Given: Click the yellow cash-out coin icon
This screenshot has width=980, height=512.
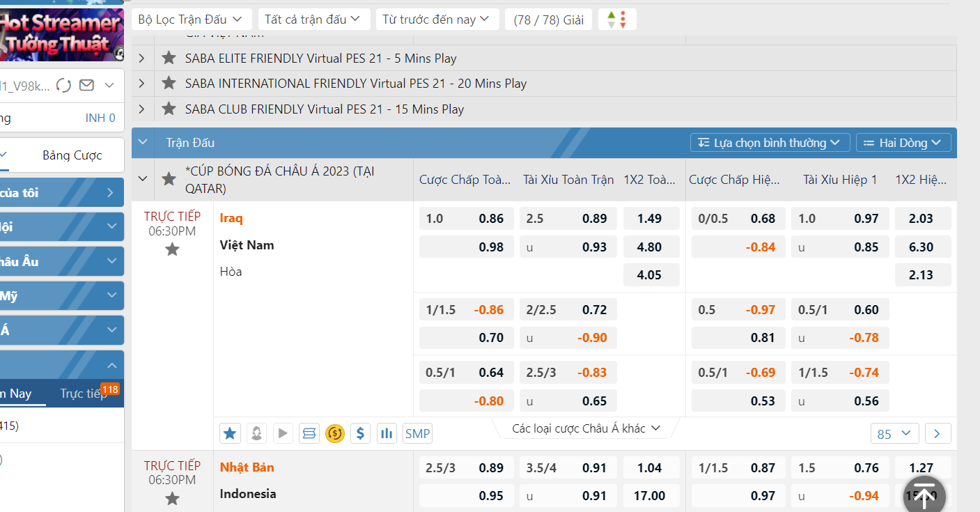Looking at the screenshot, I should click(334, 433).
